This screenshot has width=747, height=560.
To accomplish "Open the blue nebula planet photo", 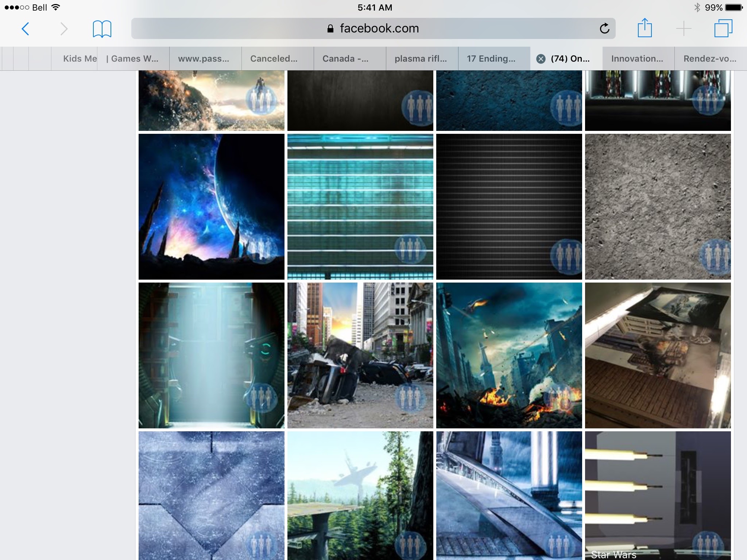I will click(212, 207).
